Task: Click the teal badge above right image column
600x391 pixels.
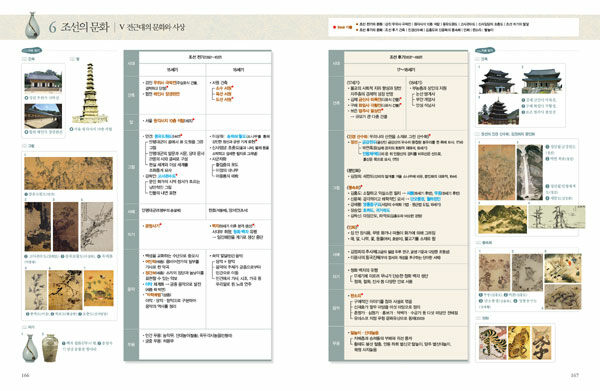Action: click(x=484, y=50)
